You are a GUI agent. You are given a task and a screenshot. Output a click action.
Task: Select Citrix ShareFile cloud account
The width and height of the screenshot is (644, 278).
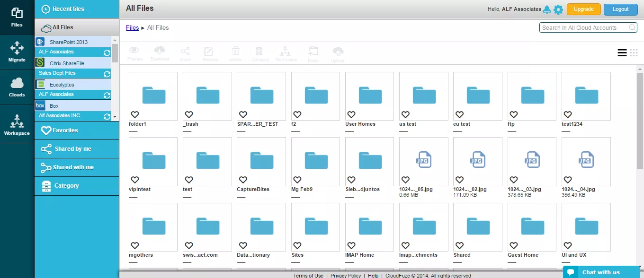(x=73, y=63)
